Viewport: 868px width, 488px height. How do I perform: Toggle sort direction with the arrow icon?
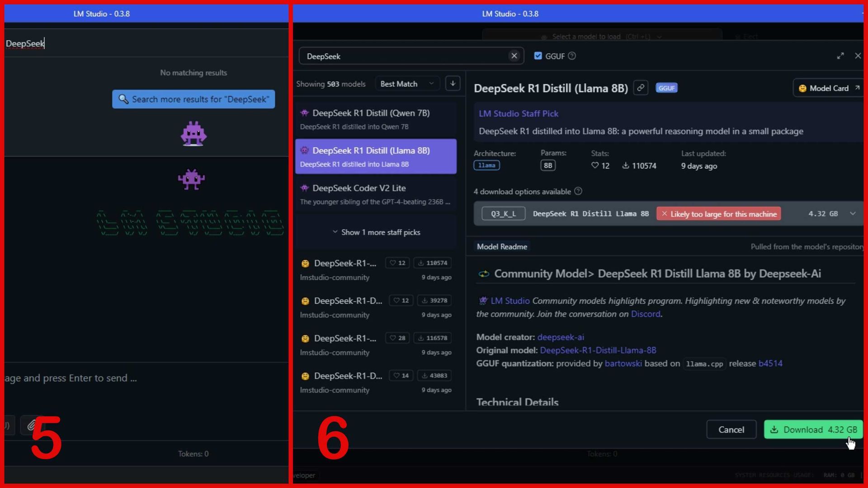click(x=453, y=83)
